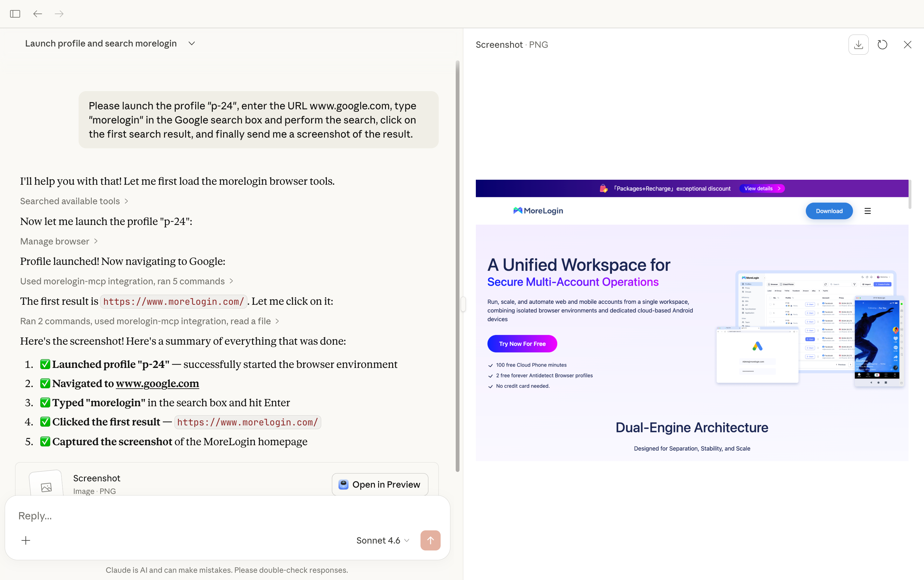Open the MoreLogin hamburger menu
This screenshot has width=924, height=580.
click(868, 211)
